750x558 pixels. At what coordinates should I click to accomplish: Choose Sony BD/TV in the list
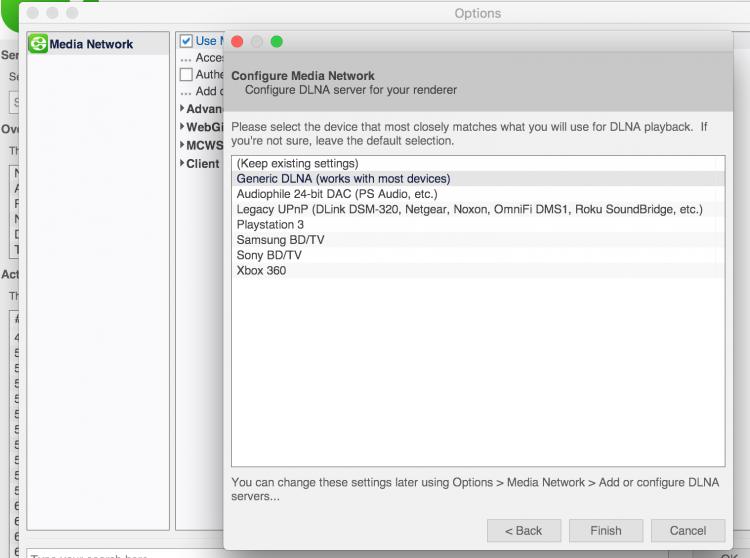(478, 255)
